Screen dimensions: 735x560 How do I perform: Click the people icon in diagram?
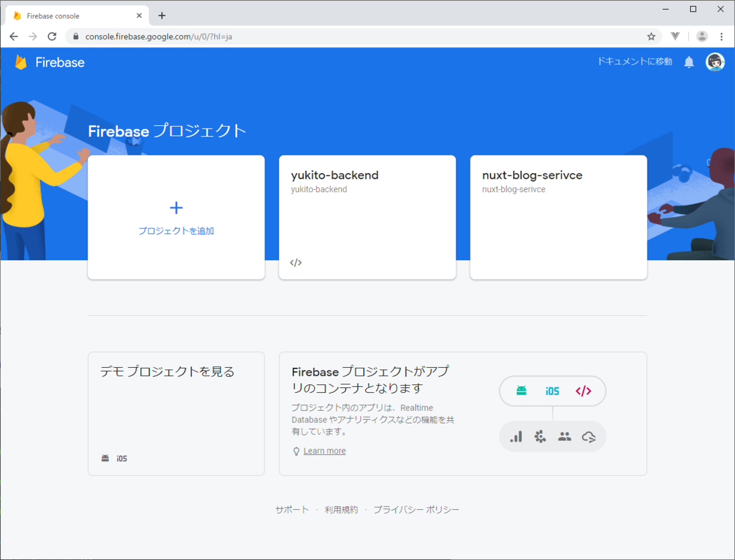pos(565,436)
